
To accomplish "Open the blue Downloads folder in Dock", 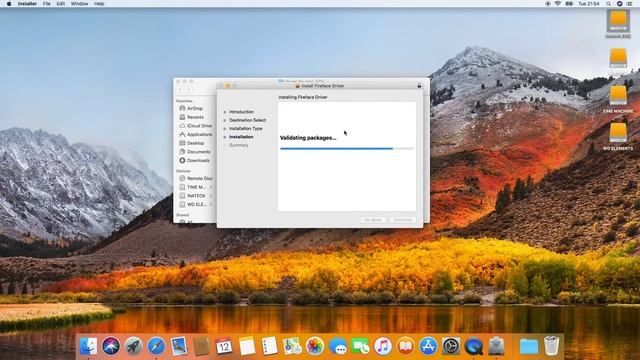I will [529, 346].
